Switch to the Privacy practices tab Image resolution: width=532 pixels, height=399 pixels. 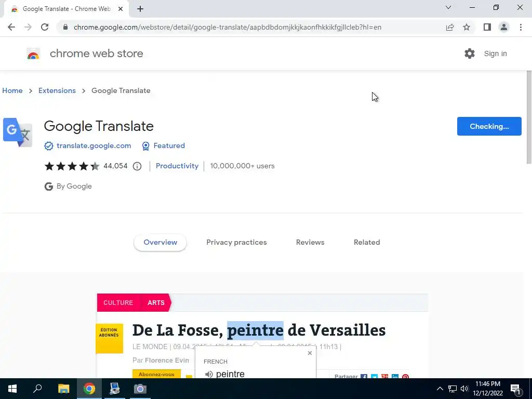click(x=236, y=242)
